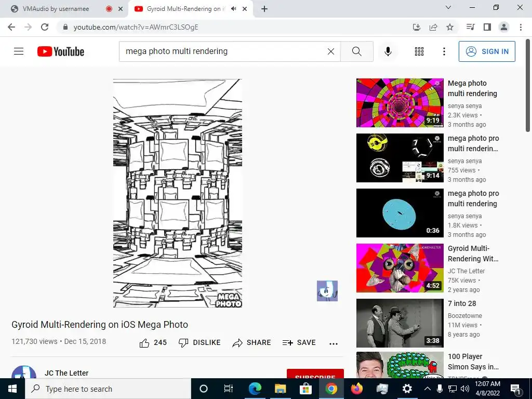Viewport: 532px width, 399px height.
Task: Open Windows Start menu
Action: pyautogui.click(x=12, y=389)
